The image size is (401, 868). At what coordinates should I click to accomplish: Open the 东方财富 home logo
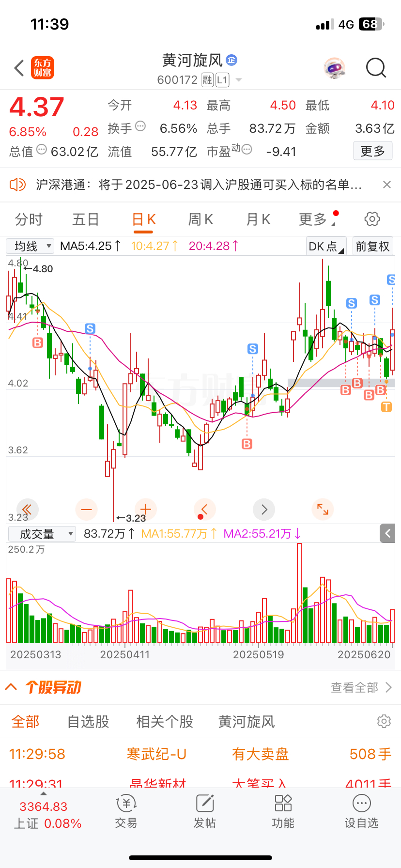[x=43, y=68]
